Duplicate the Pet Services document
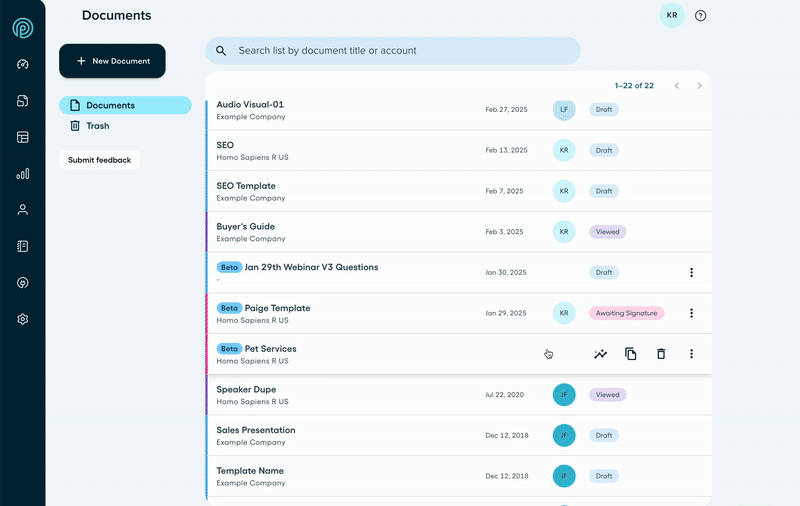The image size is (800, 506). click(x=630, y=354)
